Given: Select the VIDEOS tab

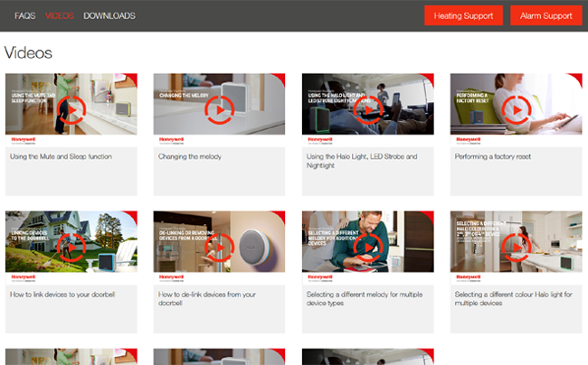Looking at the screenshot, I should [x=59, y=15].
